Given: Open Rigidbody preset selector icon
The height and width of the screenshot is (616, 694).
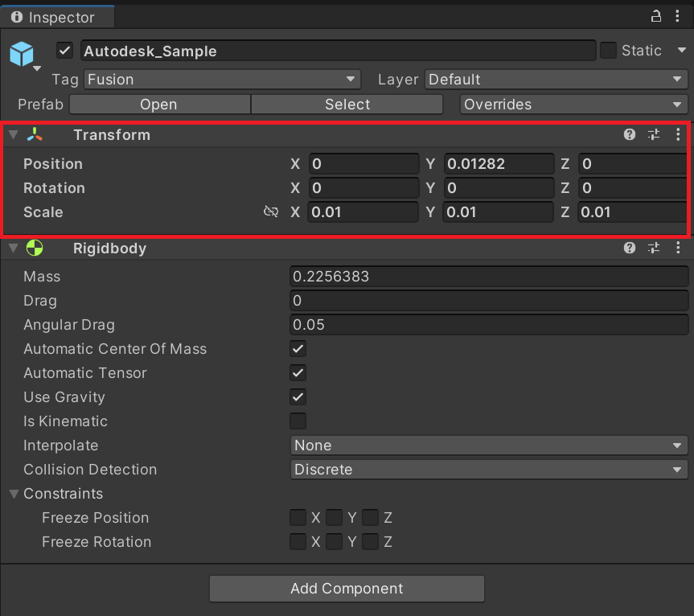Looking at the screenshot, I should pyautogui.click(x=654, y=248).
